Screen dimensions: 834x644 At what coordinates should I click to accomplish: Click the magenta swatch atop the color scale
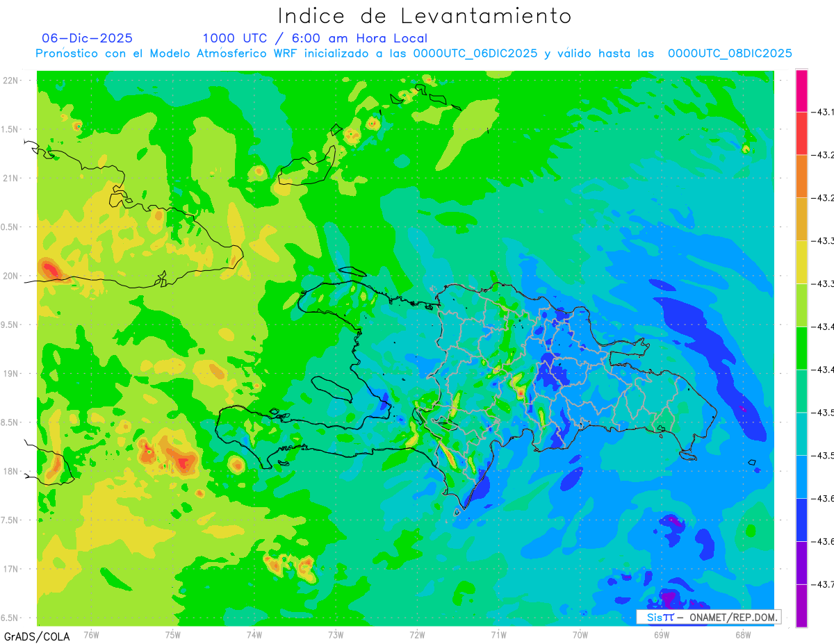801,90
